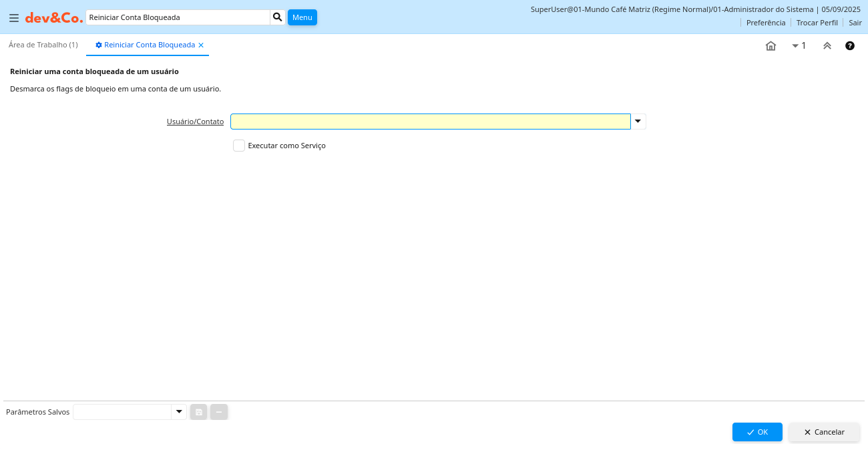This screenshot has height=450, width=868.
Task: Enable Executar como Serviço checkbox
Action: pos(239,146)
